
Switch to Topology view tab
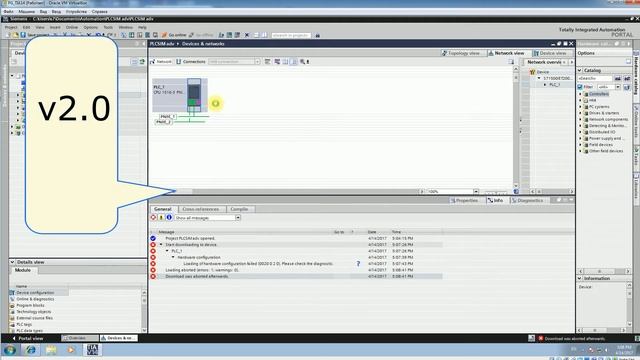pyautogui.click(x=462, y=53)
